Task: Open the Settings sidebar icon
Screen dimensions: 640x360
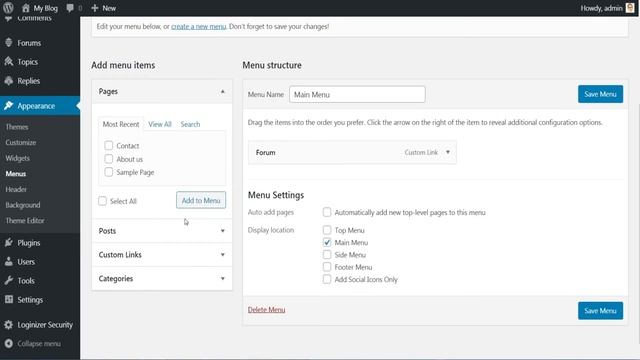Action: click(9, 300)
